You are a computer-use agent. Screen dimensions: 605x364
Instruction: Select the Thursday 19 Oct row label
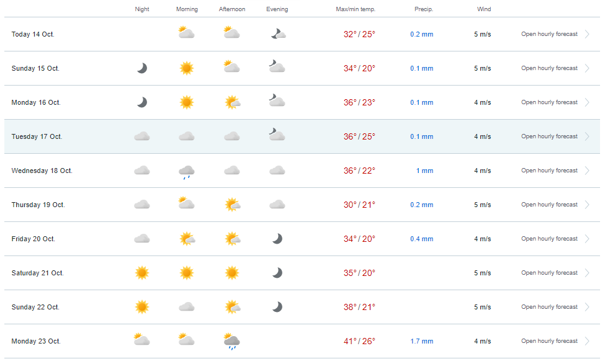coord(38,205)
